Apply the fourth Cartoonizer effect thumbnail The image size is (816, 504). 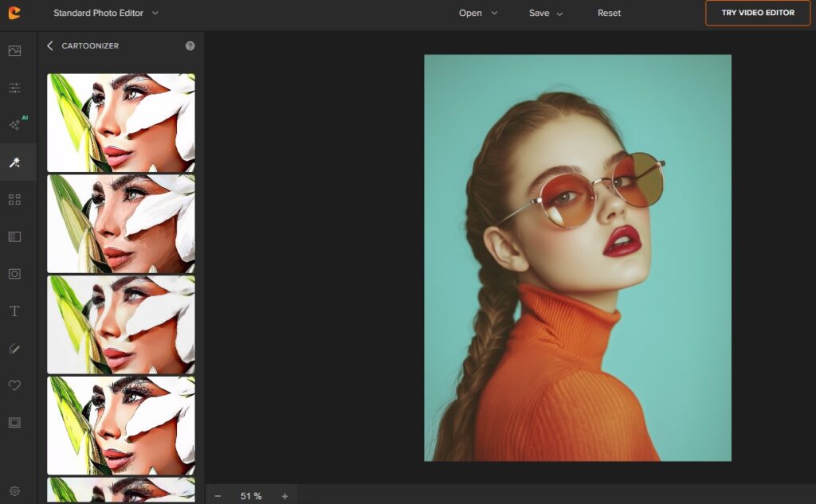tap(121, 425)
